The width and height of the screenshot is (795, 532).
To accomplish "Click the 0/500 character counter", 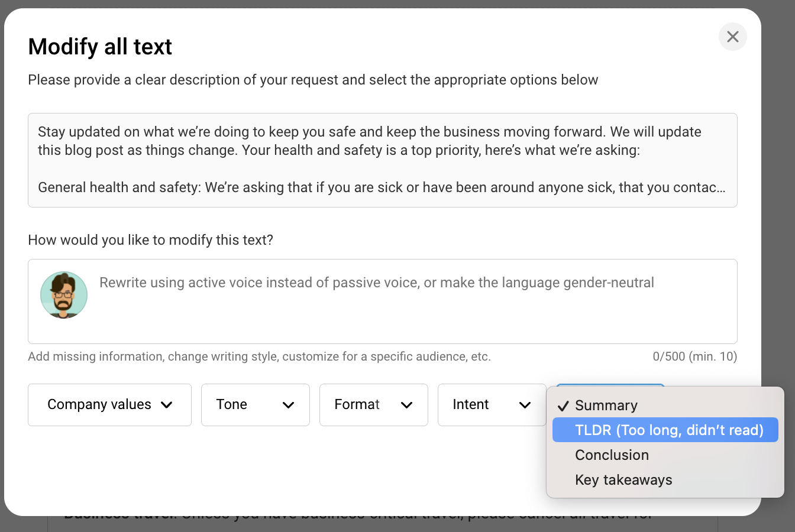I will click(x=695, y=356).
